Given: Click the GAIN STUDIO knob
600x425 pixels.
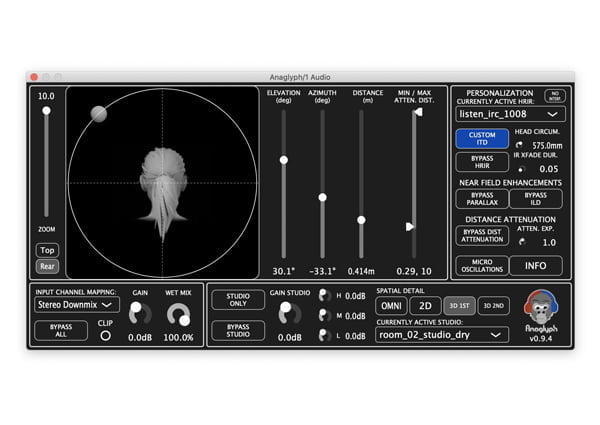Looking at the screenshot, I should click(290, 313).
